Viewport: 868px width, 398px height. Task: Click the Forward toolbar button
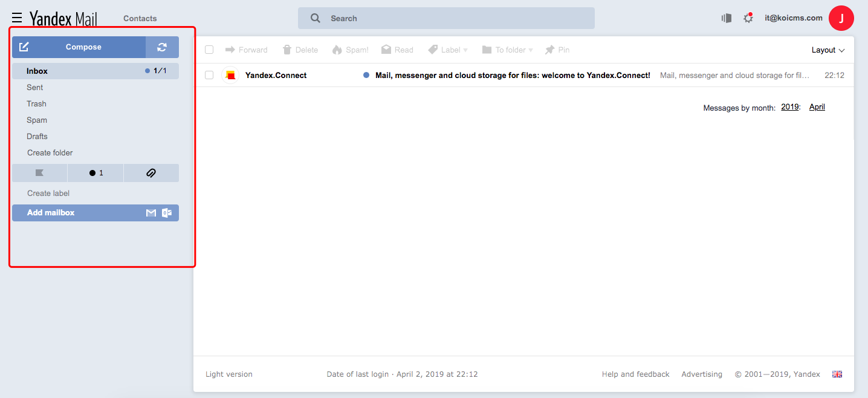246,50
